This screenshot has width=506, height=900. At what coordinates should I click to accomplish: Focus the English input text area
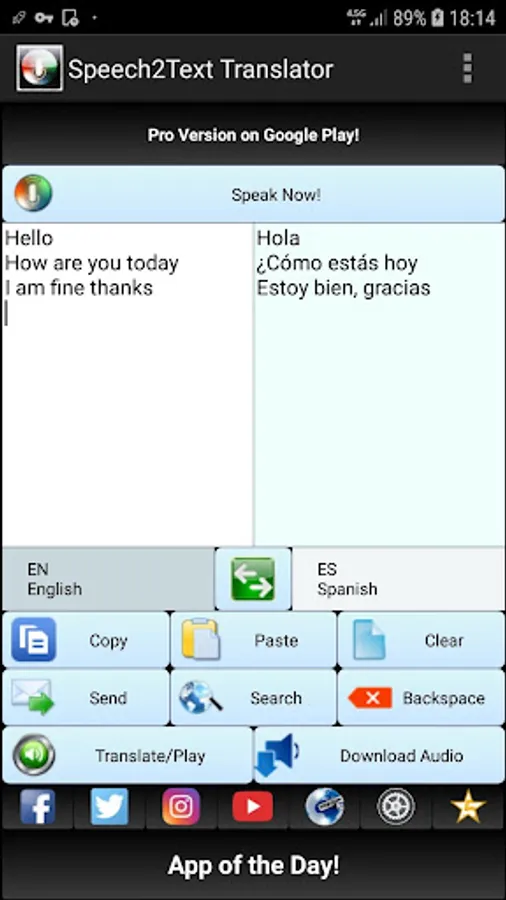point(127,385)
